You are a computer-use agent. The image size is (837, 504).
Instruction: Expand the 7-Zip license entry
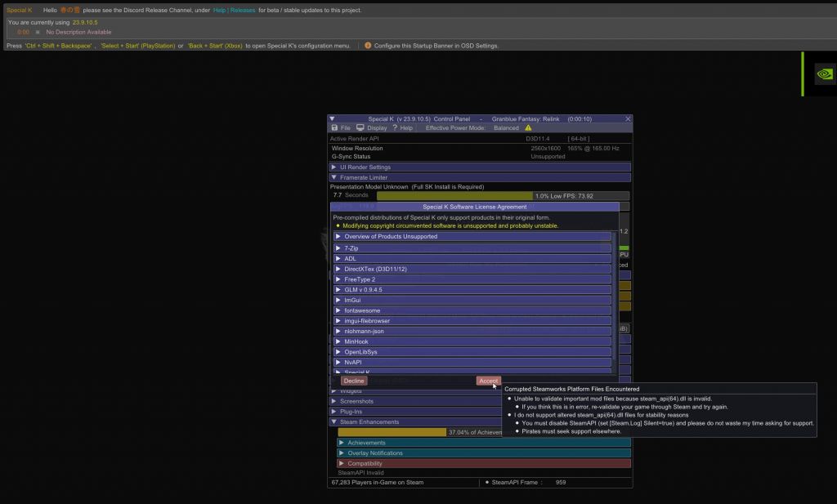[x=338, y=248]
